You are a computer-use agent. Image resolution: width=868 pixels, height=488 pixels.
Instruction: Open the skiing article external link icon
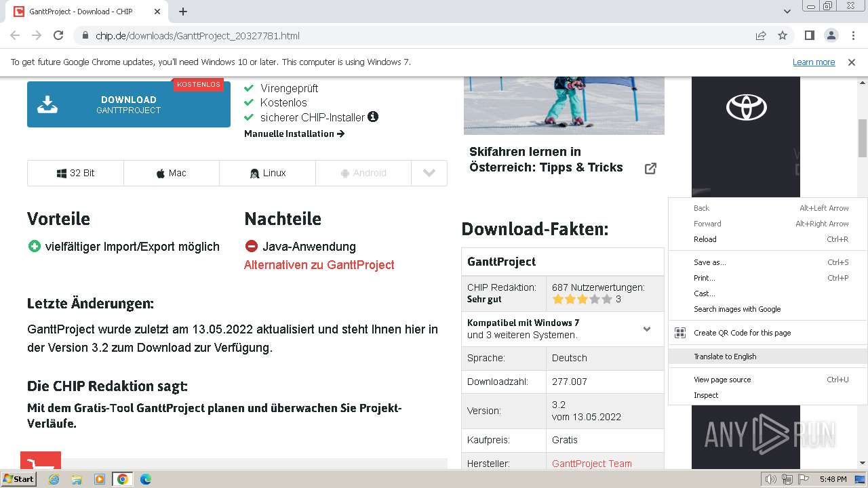tap(650, 168)
